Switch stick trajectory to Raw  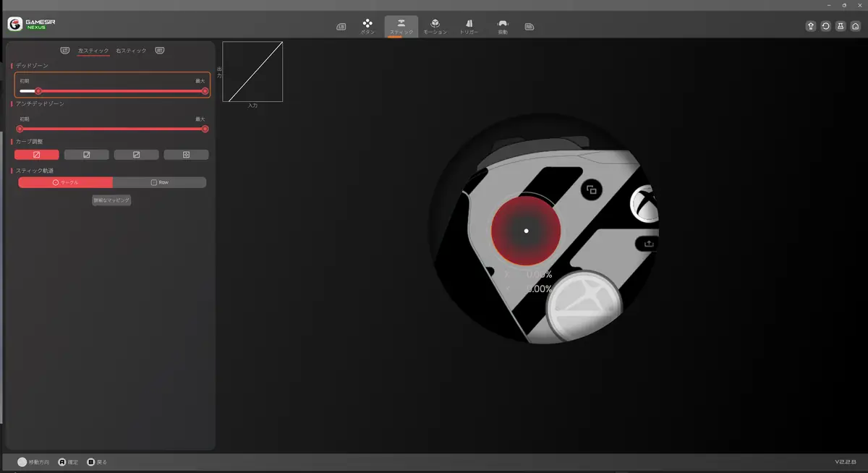click(x=159, y=183)
